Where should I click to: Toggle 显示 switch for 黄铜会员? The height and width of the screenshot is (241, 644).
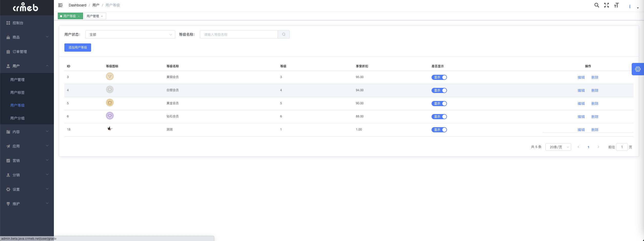pos(439,77)
